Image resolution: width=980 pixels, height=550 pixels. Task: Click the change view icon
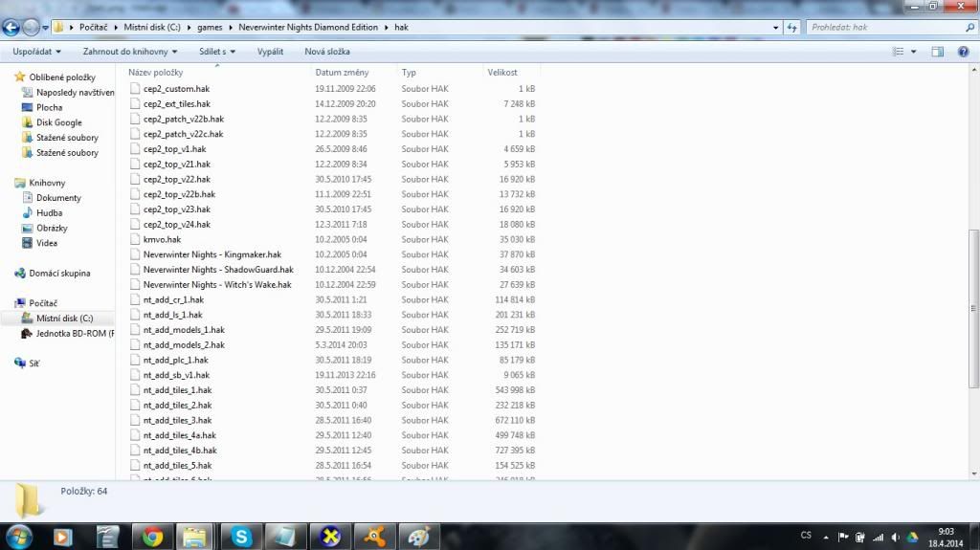click(898, 52)
